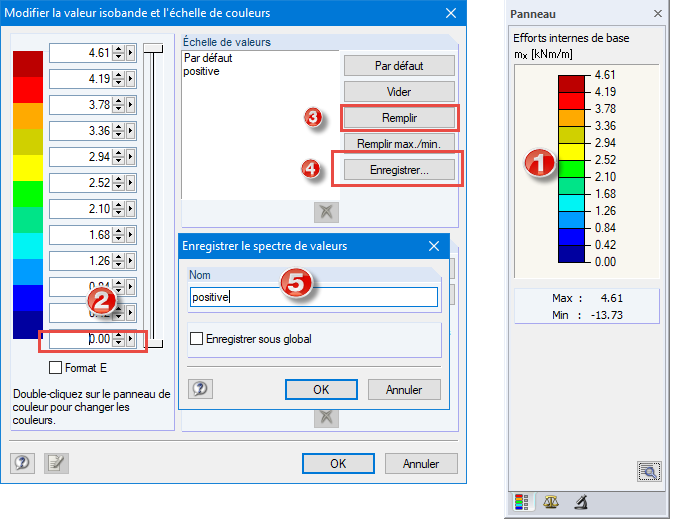Open the arrow menu next to value 3.78
679x521 pixels.
click(x=130, y=105)
